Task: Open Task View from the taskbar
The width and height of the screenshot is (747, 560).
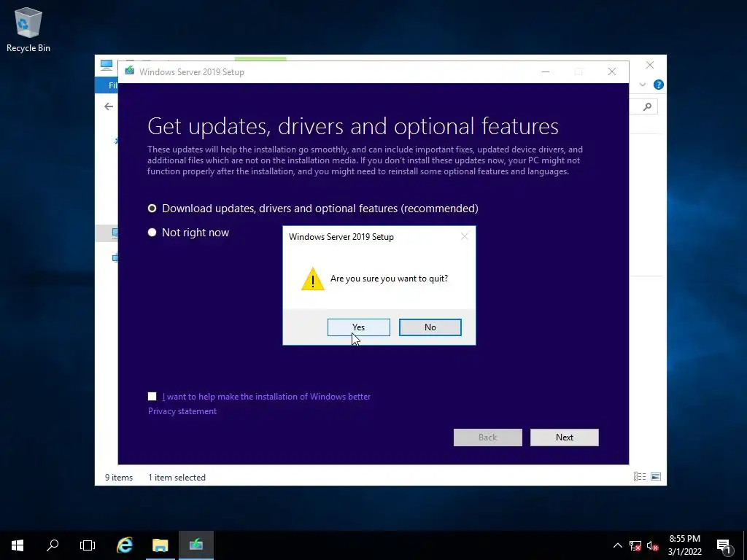Action: tap(88, 545)
